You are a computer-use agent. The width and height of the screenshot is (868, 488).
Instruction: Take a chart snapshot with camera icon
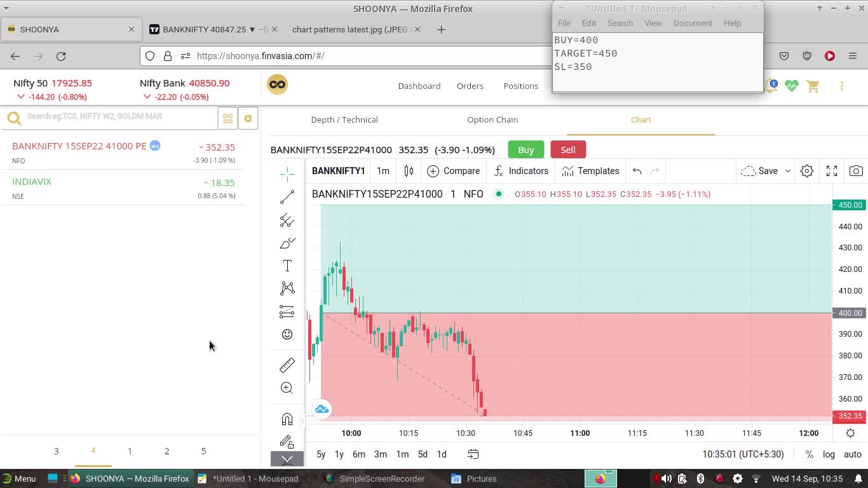[856, 171]
